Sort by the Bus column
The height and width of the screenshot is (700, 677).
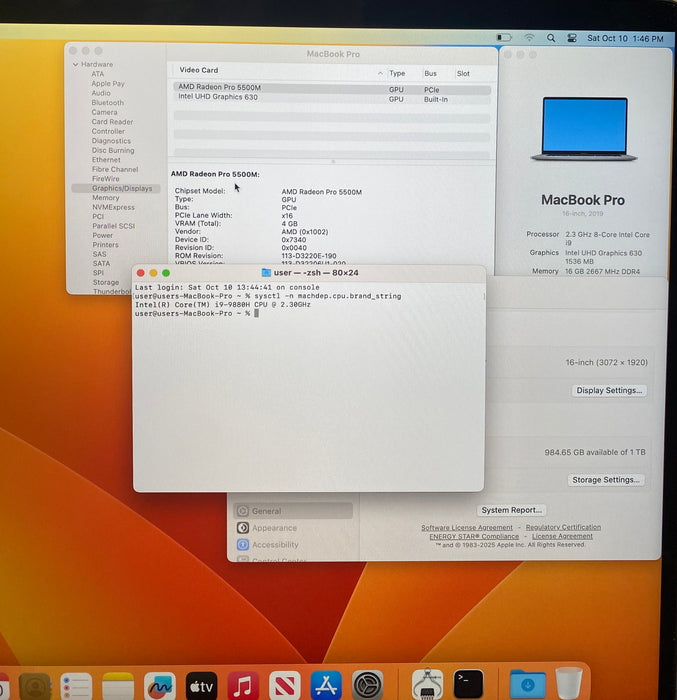[430, 73]
